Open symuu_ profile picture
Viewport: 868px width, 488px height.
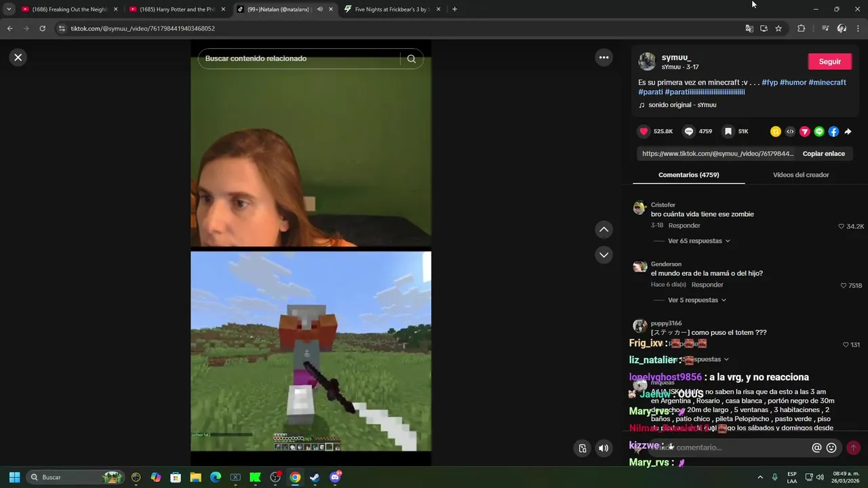[647, 62]
